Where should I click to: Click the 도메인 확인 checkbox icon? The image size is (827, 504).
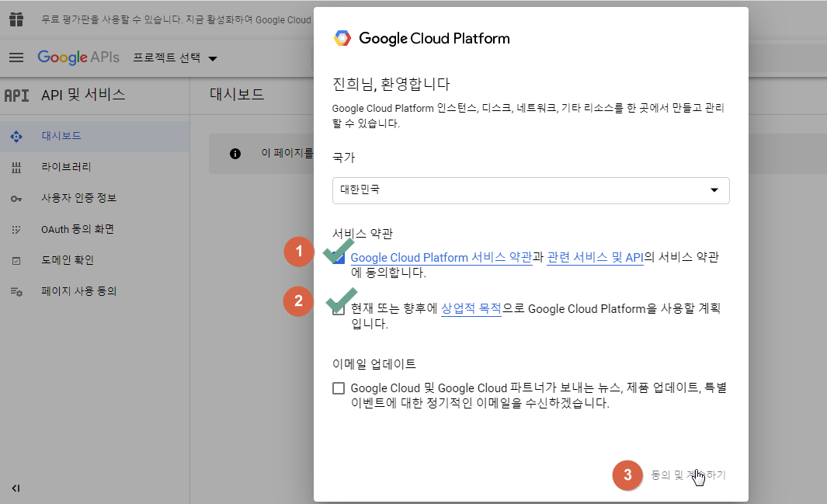pos(16,261)
